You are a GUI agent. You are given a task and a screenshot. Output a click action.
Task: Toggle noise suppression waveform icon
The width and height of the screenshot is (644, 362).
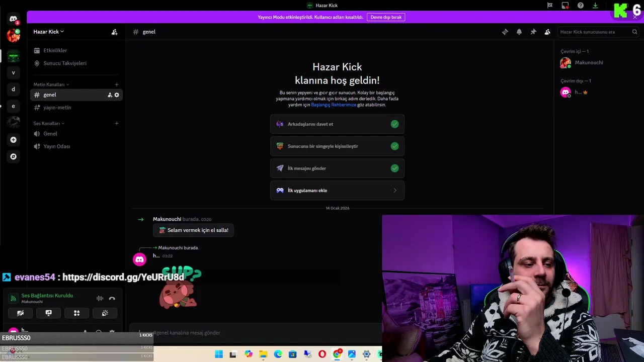100,298
